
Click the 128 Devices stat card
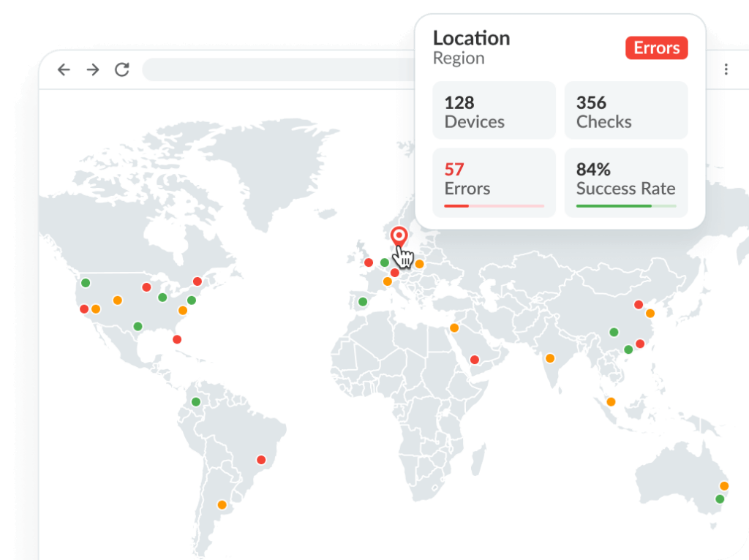point(494,110)
